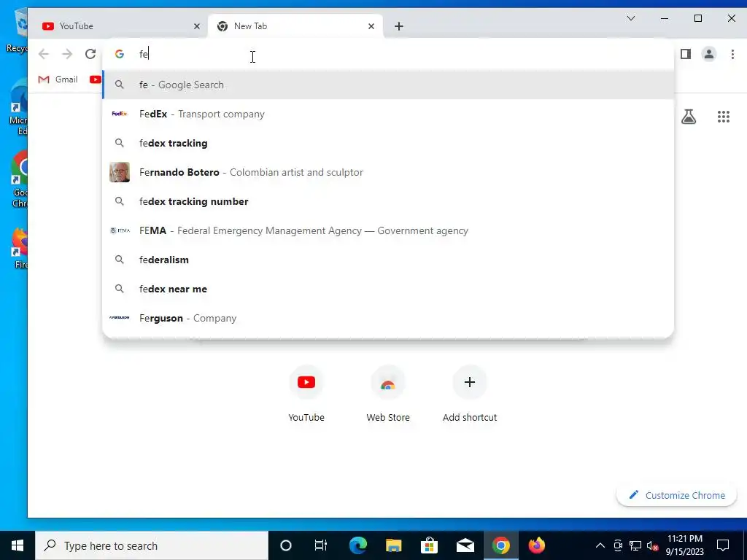Screen dimensions: 747x560
Task: Reload the page with the refresh icon
Action: point(90,54)
